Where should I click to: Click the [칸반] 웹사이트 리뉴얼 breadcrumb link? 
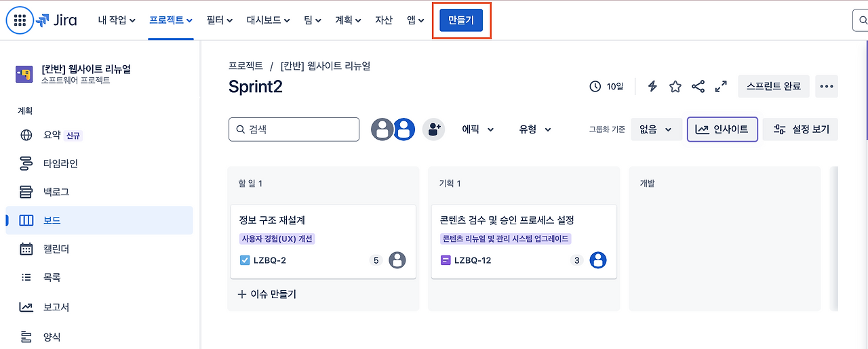click(325, 66)
